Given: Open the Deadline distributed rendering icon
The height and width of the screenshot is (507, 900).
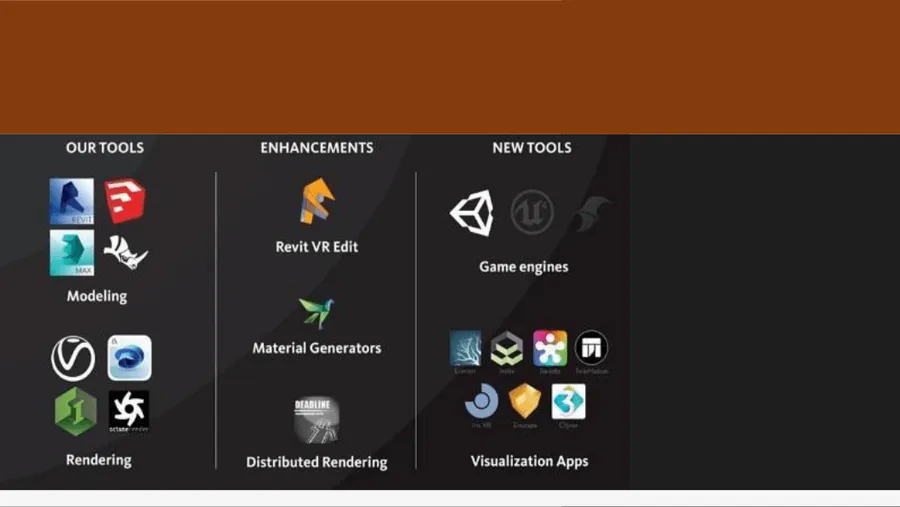Looking at the screenshot, I should [316, 420].
